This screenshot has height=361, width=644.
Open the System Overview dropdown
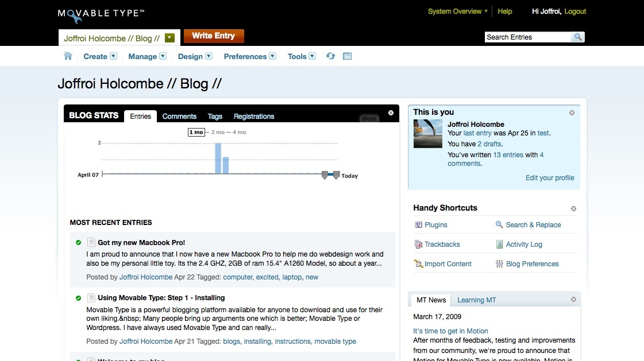tap(457, 11)
